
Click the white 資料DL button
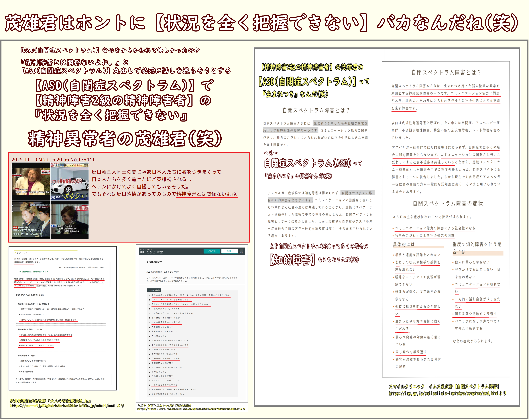click(229, 251)
